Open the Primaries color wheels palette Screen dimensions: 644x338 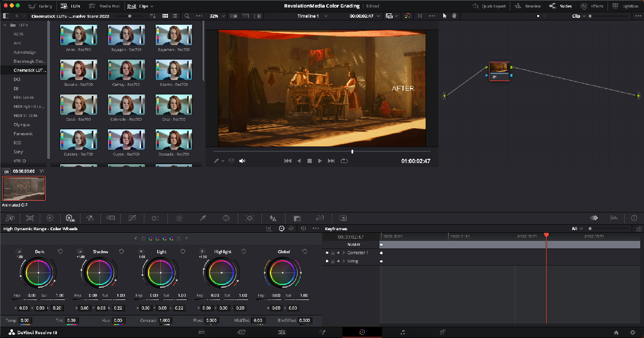[50, 218]
